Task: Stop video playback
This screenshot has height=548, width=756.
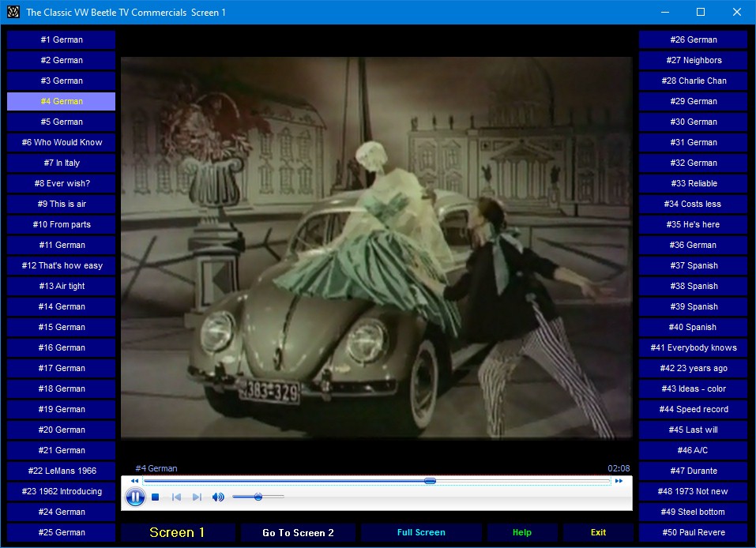Action: 156,497
